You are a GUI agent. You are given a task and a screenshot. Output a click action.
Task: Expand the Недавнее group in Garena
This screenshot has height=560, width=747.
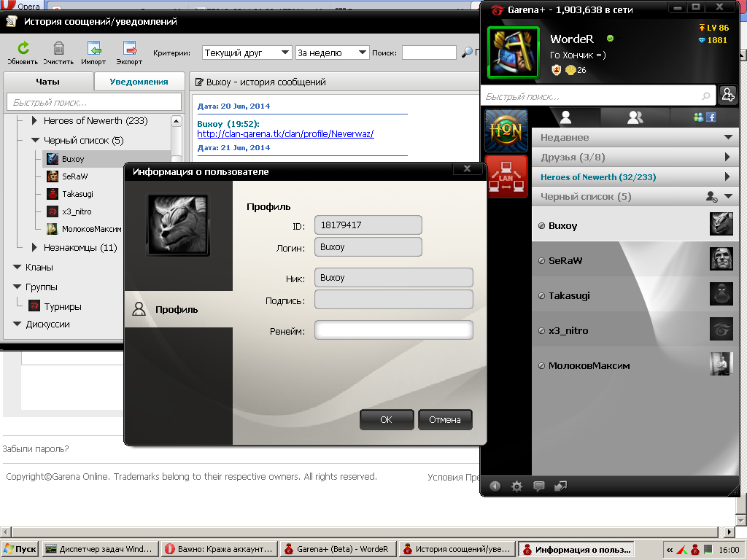point(635,137)
